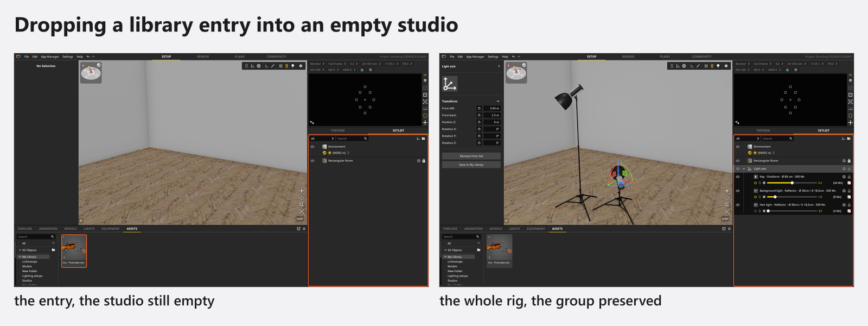The width and height of the screenshot is (868, 326).
Task: Collapse the Light axis group in right screenshot's setlist
Action: [x=744, y=168]
